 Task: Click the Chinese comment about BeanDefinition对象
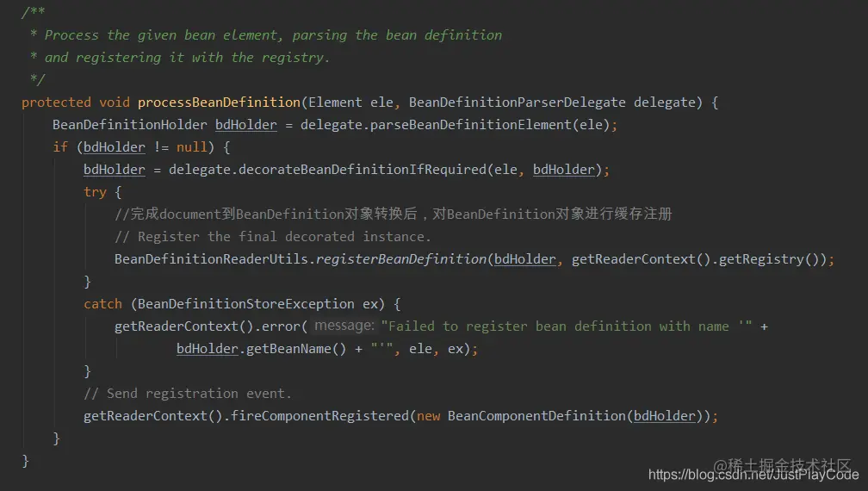pyautogui.click(x=393, y=214)
